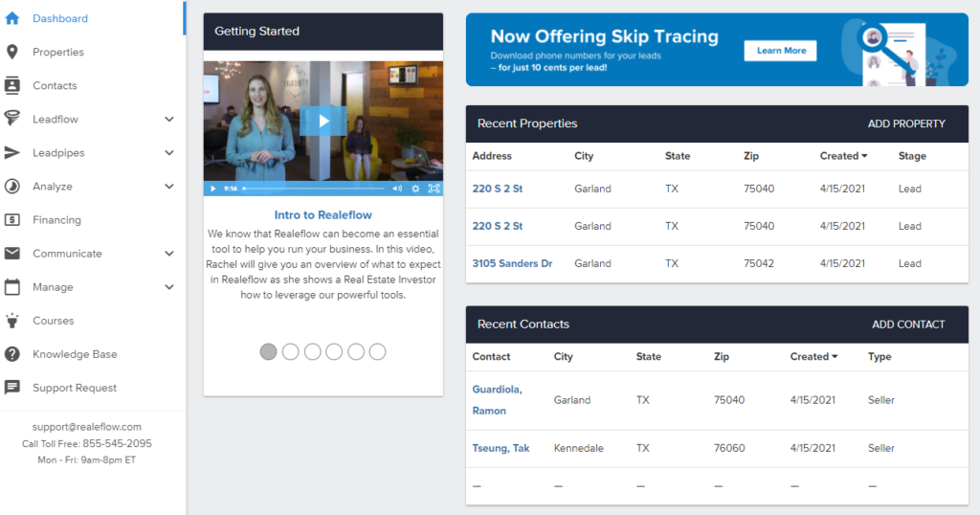The height and width of the screenshot is (515, 980).
Task: Click ADD CONTACT button
Action: pos(908,325)
